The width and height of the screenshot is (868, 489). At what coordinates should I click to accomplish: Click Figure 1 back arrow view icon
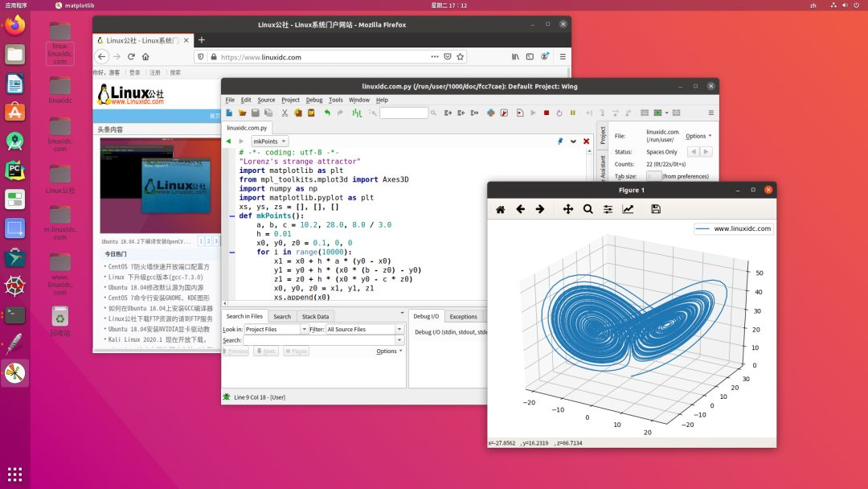pos(520,209)
